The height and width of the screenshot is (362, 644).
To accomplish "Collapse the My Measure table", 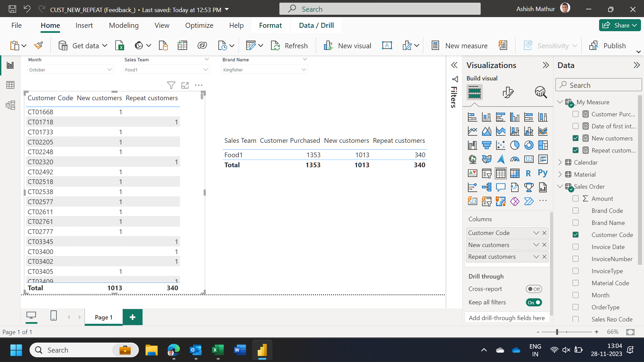I will (x=560, y=102).
